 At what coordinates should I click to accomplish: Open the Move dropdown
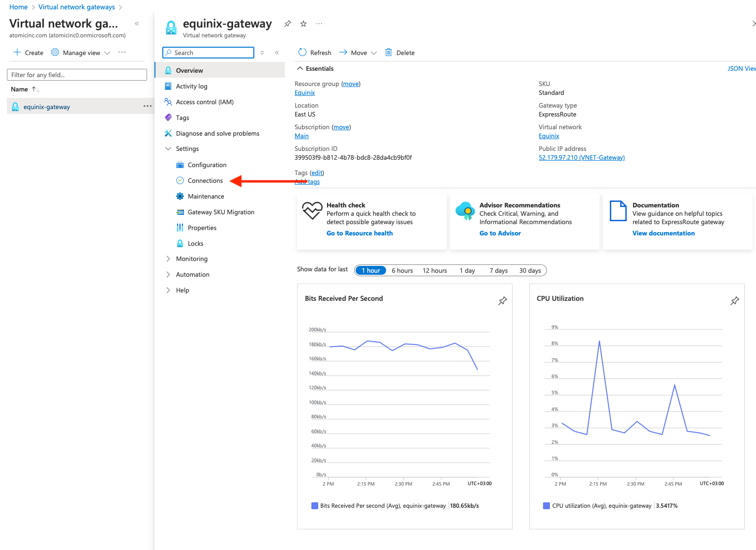[358, 53]
